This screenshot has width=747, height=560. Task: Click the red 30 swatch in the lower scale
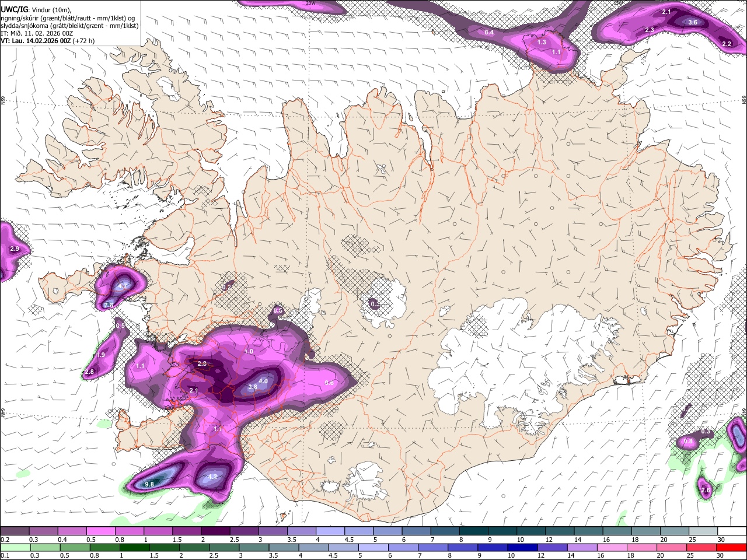coord(732,547)
